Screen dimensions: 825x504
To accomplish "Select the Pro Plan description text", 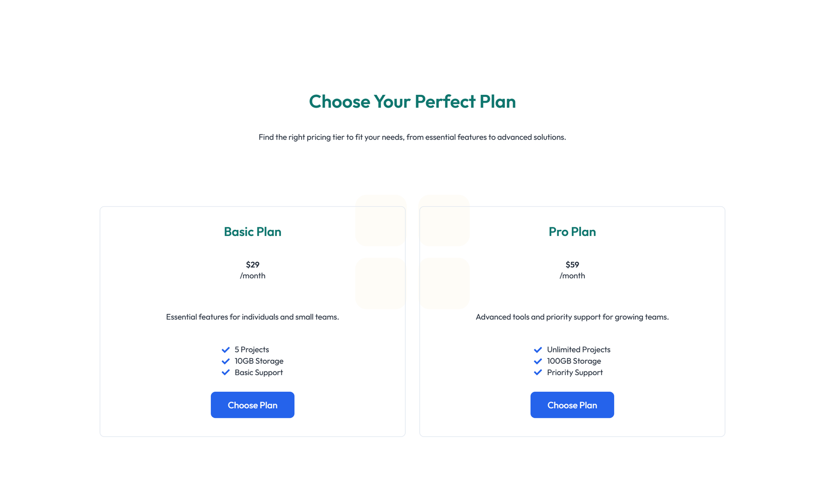I will pos(572,316).
